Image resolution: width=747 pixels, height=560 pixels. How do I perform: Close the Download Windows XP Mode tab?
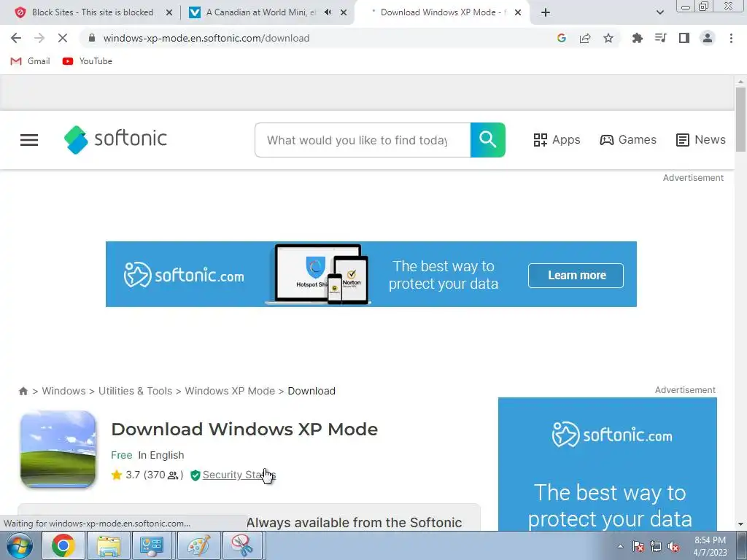(x=518, y=13)
